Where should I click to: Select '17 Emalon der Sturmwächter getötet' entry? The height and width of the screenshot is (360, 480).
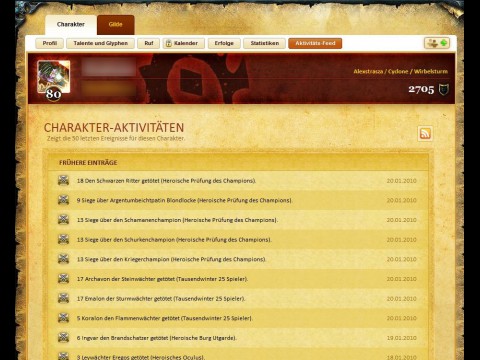pyautogui.click(x=161, y=299)
